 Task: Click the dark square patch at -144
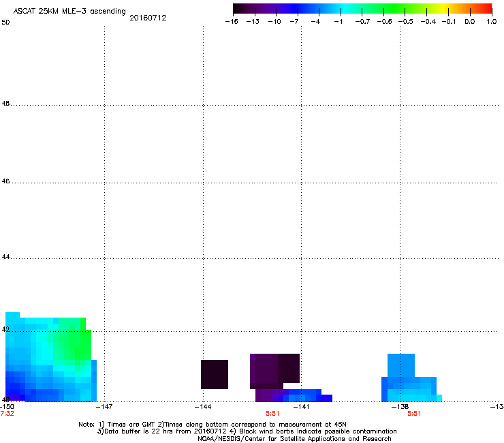215,374
